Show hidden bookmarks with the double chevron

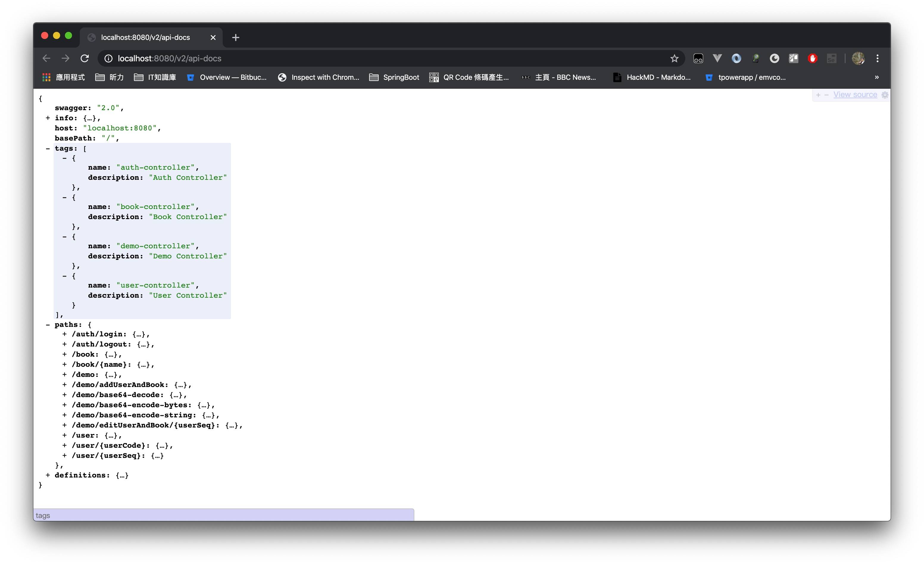pyautogui.click(x=877, y=77)
